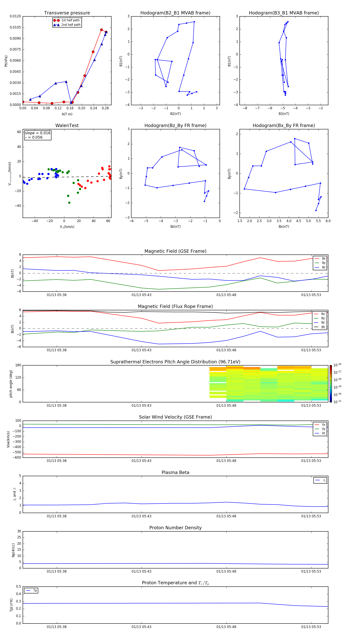Click the 'Vy' legend entry in velocity panel

[x=320, y=429]
